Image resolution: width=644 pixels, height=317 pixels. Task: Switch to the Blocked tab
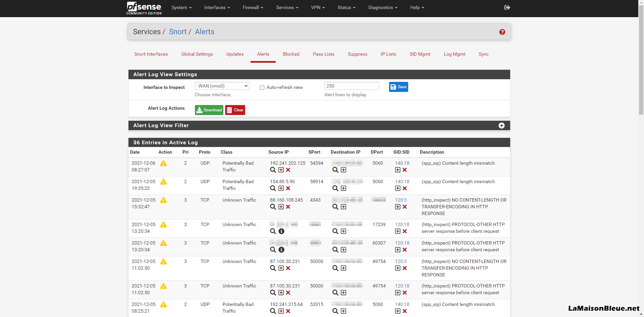pos(291,54)
